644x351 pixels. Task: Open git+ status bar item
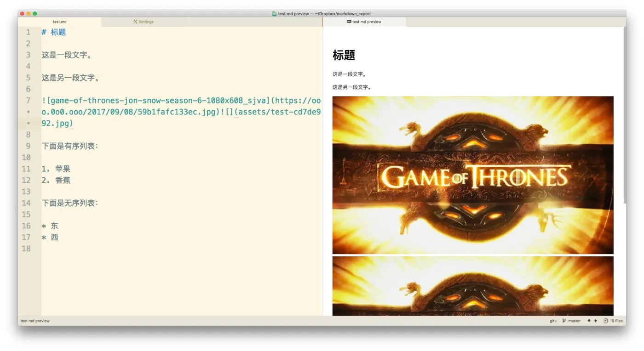553,321
